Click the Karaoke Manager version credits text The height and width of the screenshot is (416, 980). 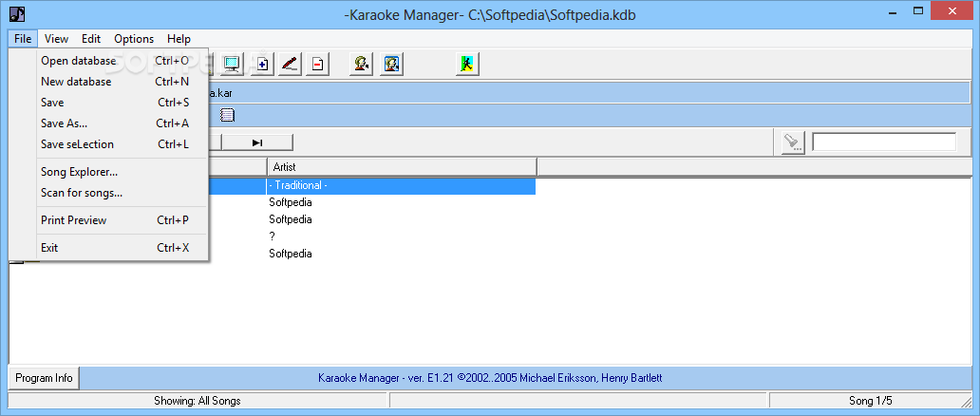[x=490, y=378]
